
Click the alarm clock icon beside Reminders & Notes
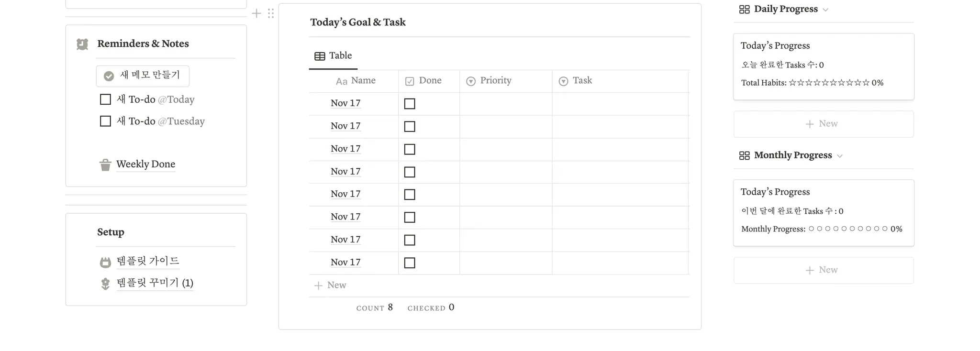pos(82,44)
